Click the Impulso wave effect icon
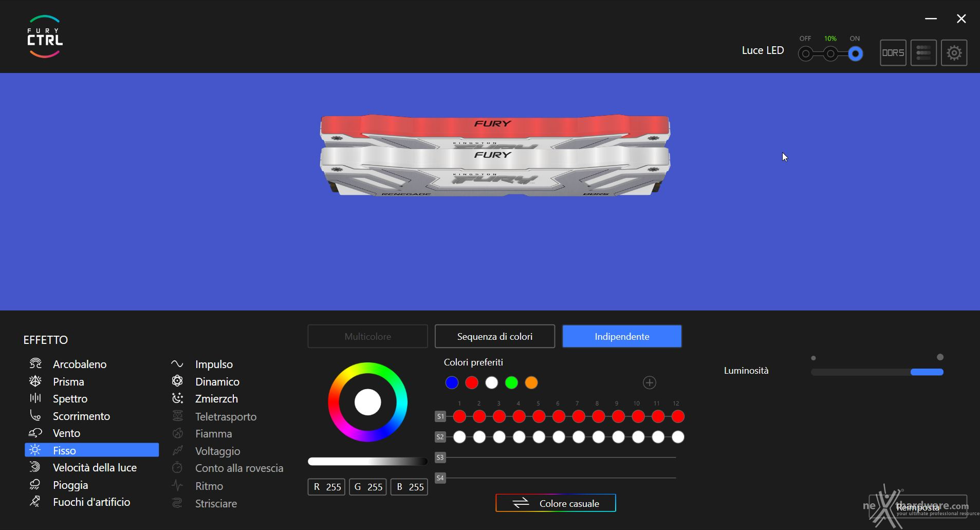980x530 pixels. 177,364
